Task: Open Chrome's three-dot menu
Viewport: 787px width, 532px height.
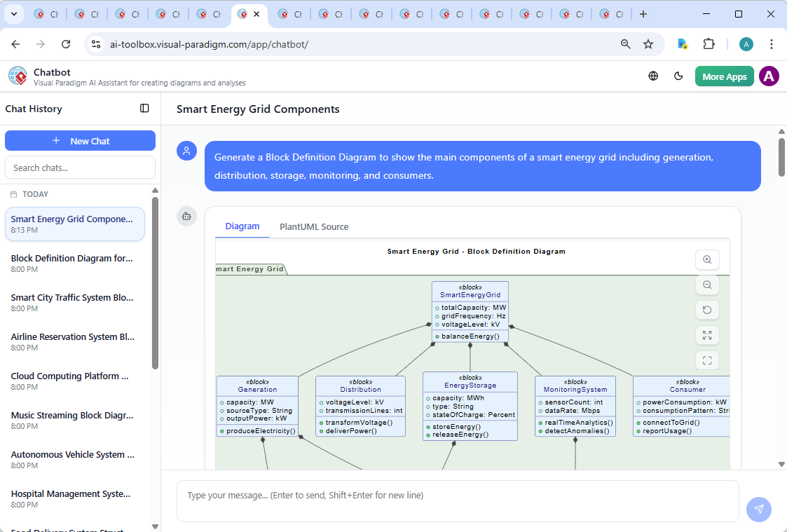Action: [772, 43]
